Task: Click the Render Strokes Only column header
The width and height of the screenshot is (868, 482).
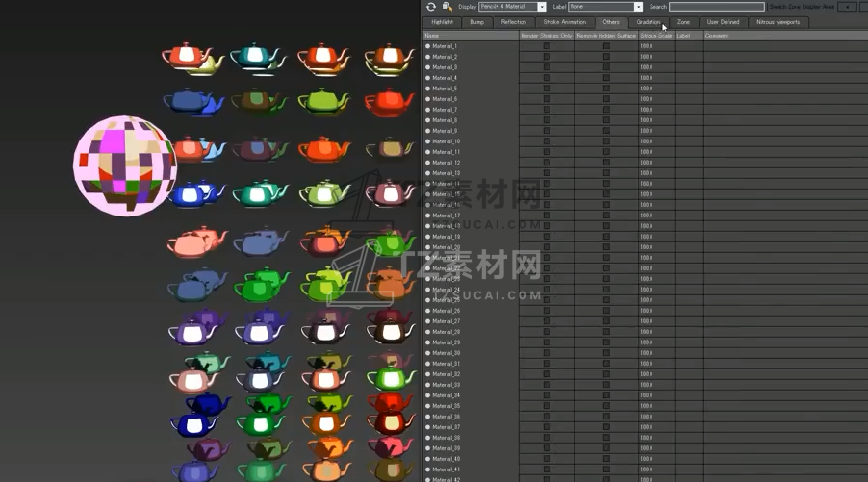Action: pyautogui.click(x=547, y=36)
